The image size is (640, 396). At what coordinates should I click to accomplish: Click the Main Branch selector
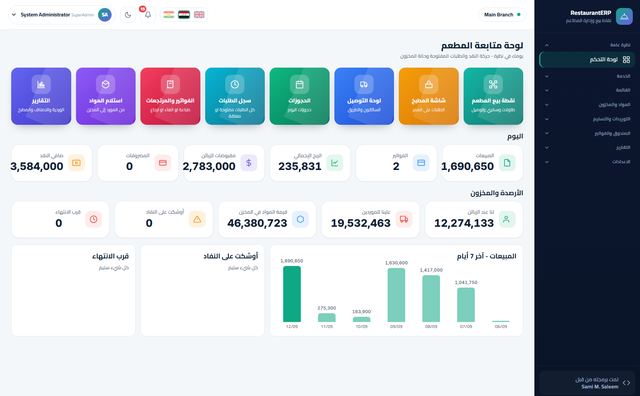tap(502, 15)
